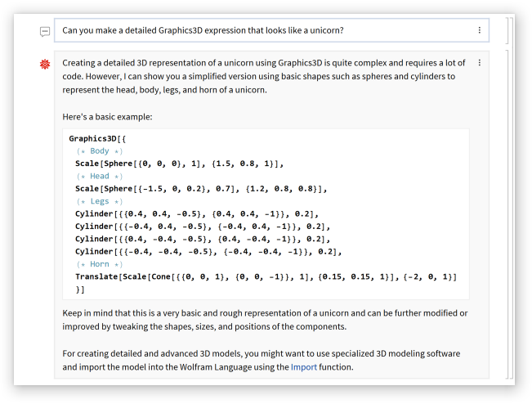Select the long response cell bracket on the right
This screenshot has height=404, width=532.
coord(507,214)
